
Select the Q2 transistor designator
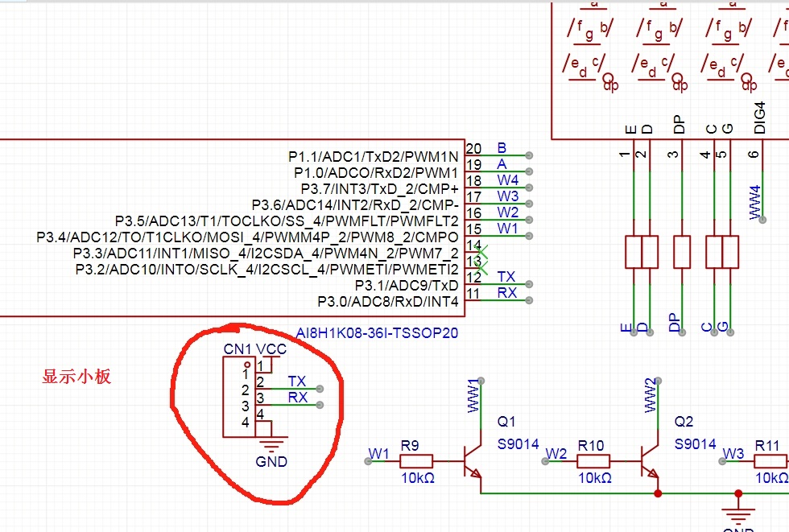[684, 422]
